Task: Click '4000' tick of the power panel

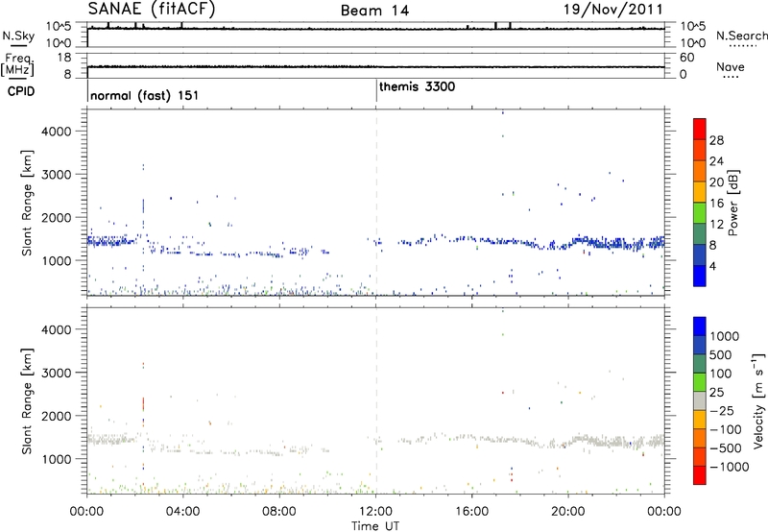Action: pos(57,132)
